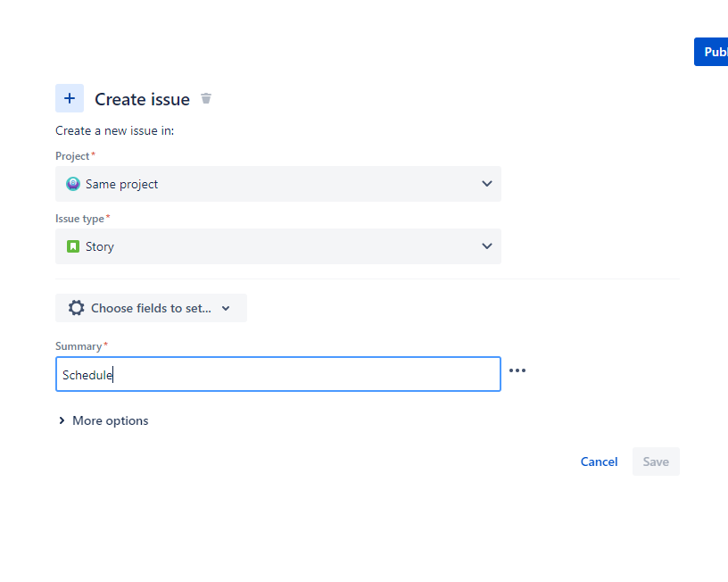Delete the component using the trash icon
The width and height of the screenshot is (728, 582).
[x=206, y=98]
